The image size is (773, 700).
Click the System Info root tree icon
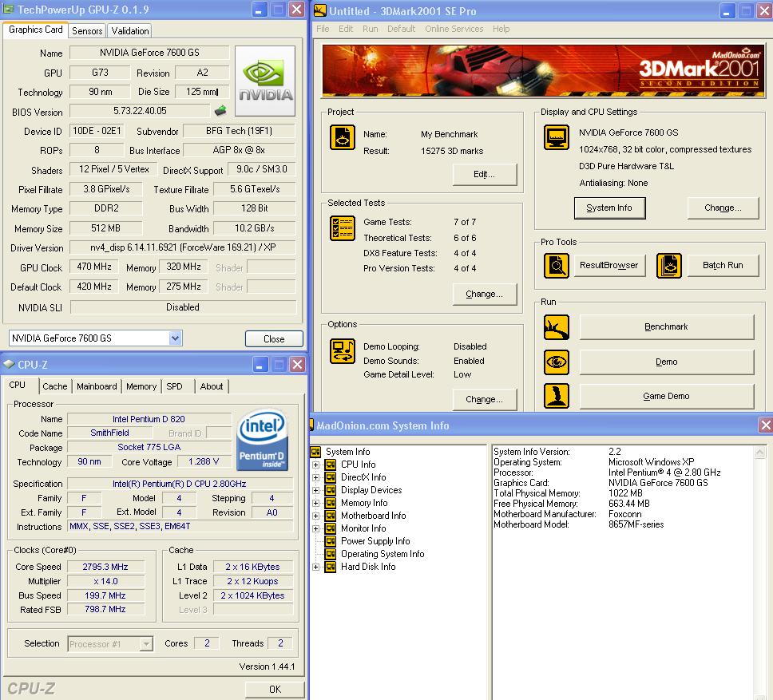coord(315,452)
